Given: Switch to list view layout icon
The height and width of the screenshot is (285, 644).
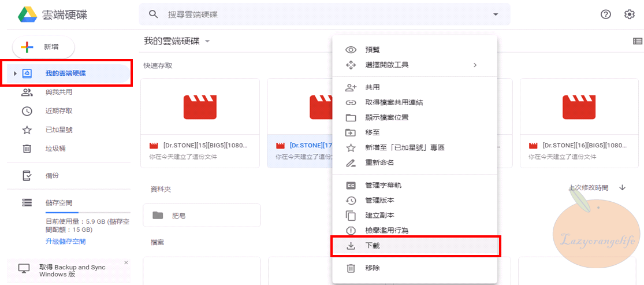Looking at the screenshot, I should point(638,41).
